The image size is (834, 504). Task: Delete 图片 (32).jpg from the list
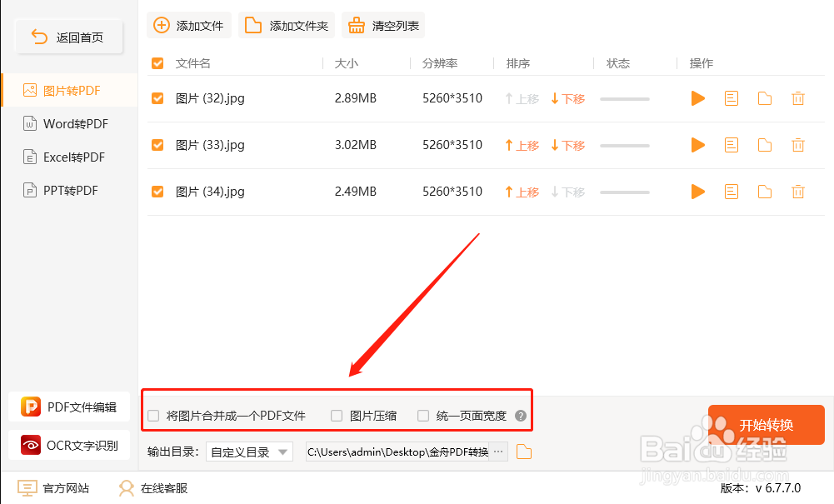pos(798,98)
